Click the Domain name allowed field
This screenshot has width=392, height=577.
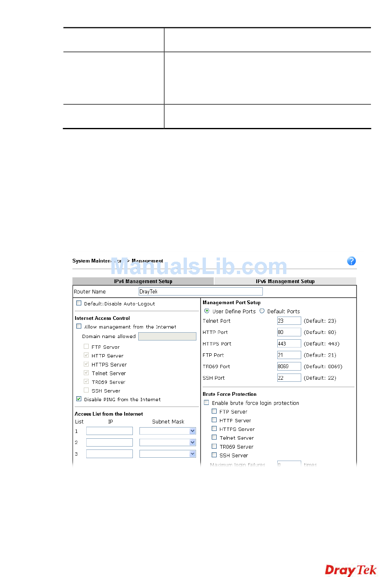pyautogui.click(x=167, y=336)
